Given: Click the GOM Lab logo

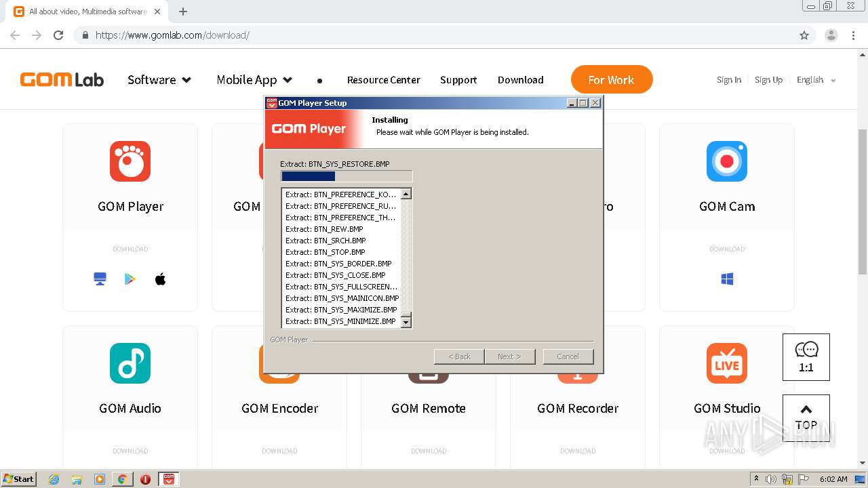Looking at the screenshot, I should point(62,80).
